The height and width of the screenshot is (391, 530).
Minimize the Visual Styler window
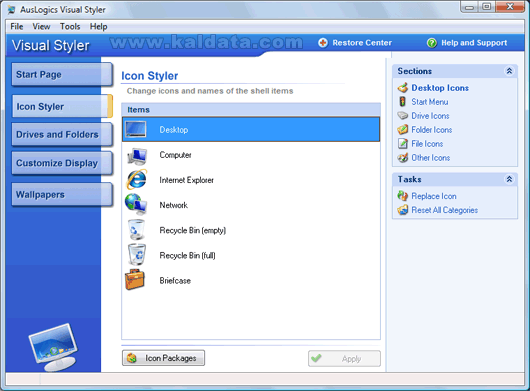click(x=469, y=7)
